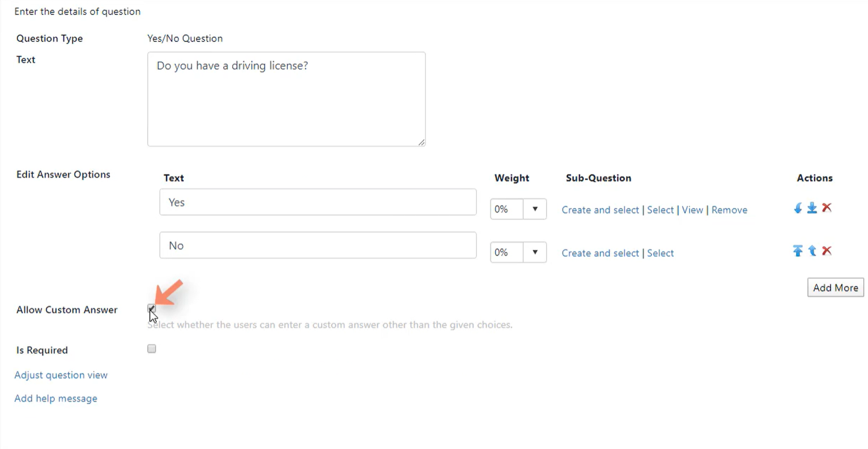Move the Yes option to the bottom
This screenshot has width=868, height=449.
point(812,208)
